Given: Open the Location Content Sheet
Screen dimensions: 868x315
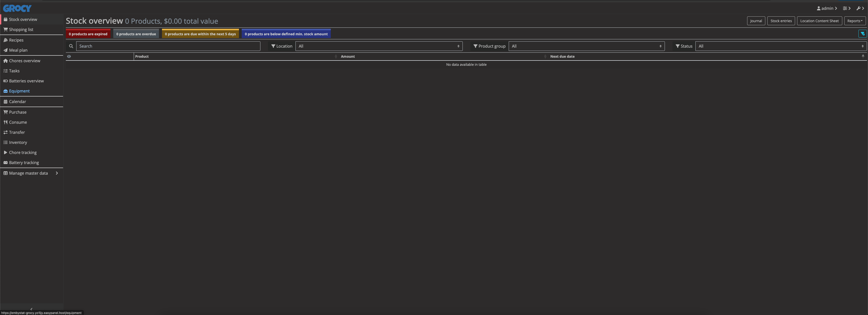Looking at the screenshot, I should click(820, 20).
